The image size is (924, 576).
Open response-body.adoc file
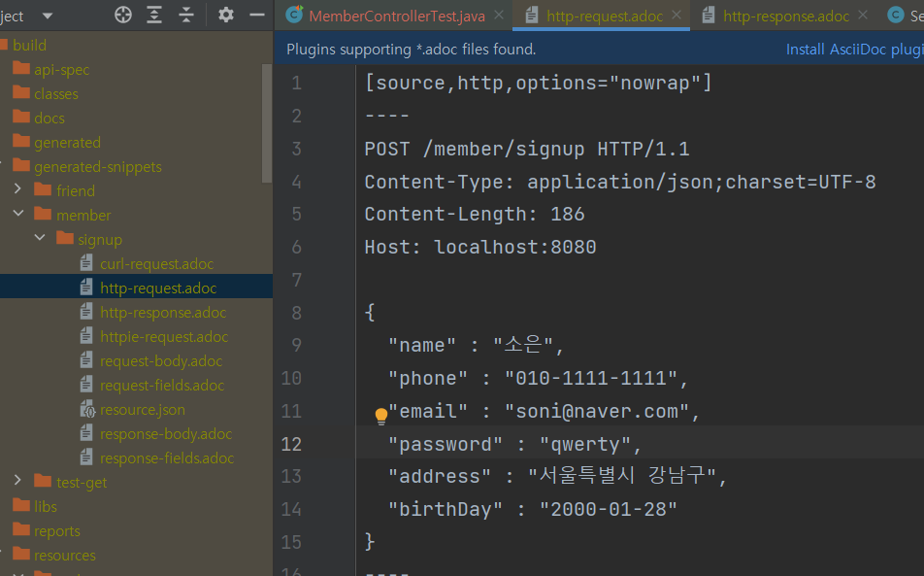tap(166, 434)
